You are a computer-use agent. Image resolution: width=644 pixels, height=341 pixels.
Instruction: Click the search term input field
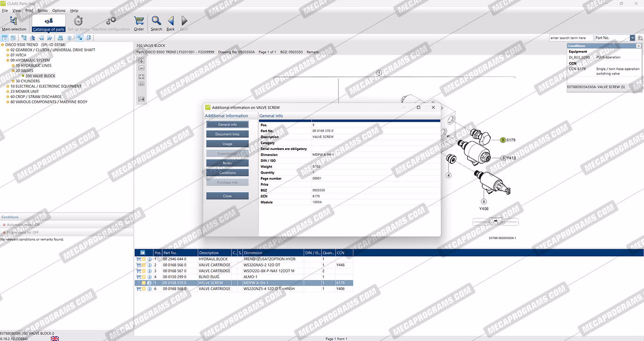point(570,38)
